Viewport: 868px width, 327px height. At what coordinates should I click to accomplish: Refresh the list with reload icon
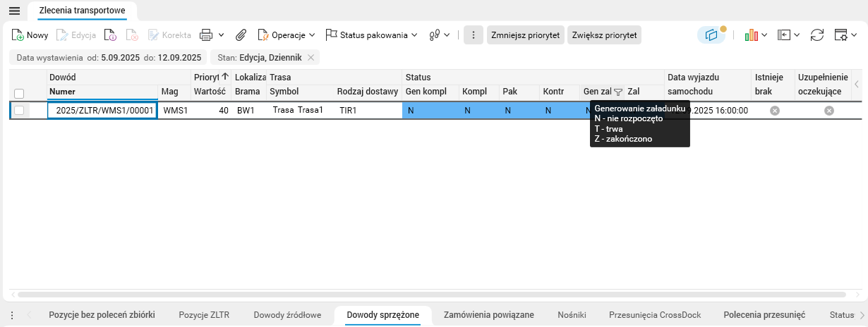pos(817,35)
